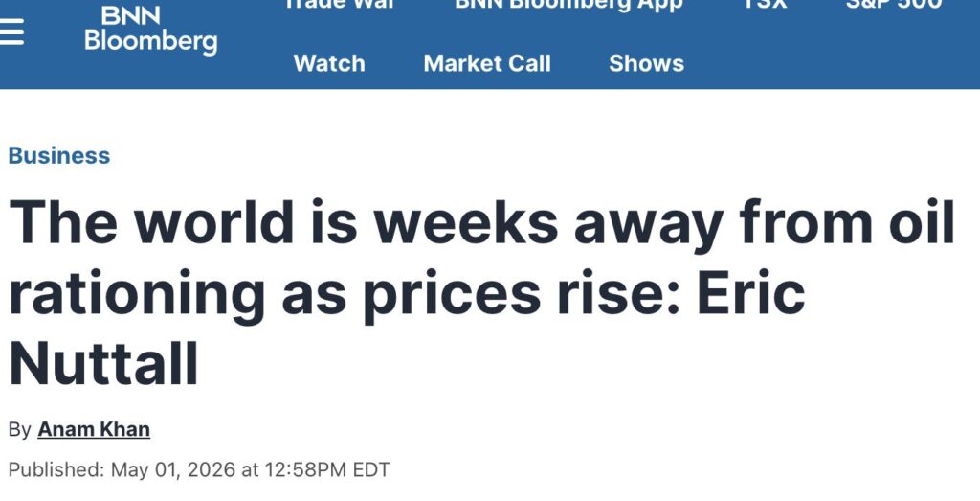Image resolution: width=980 pixels, height=501 pixels.
Task: Go to the BNN Bloomberg App page
Action: coord(568,5)
